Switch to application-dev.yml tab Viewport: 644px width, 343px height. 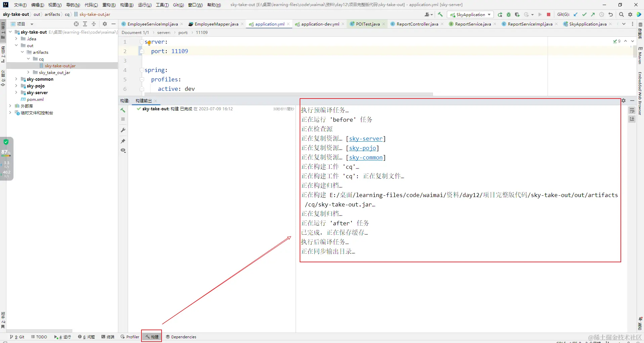tap(320, 24)
